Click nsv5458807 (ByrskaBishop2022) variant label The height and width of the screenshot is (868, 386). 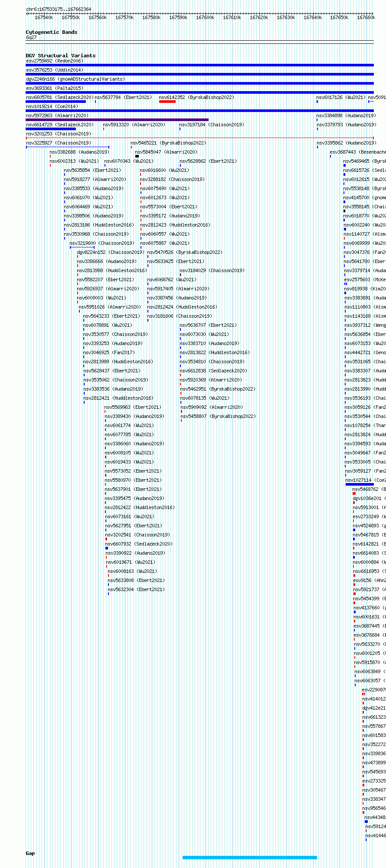click(218, 416)
